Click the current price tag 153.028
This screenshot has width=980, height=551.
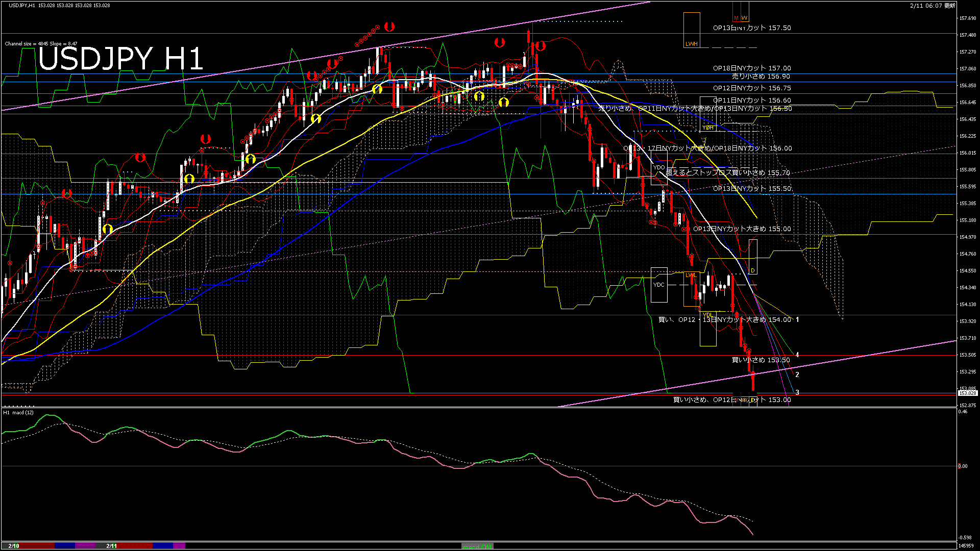point(967,393)
